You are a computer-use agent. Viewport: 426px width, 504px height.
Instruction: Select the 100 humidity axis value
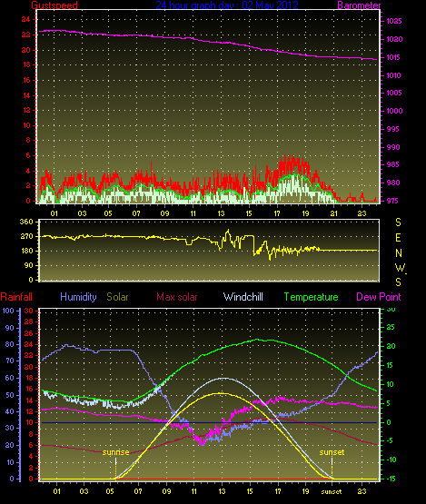click(x=8, y=311)
